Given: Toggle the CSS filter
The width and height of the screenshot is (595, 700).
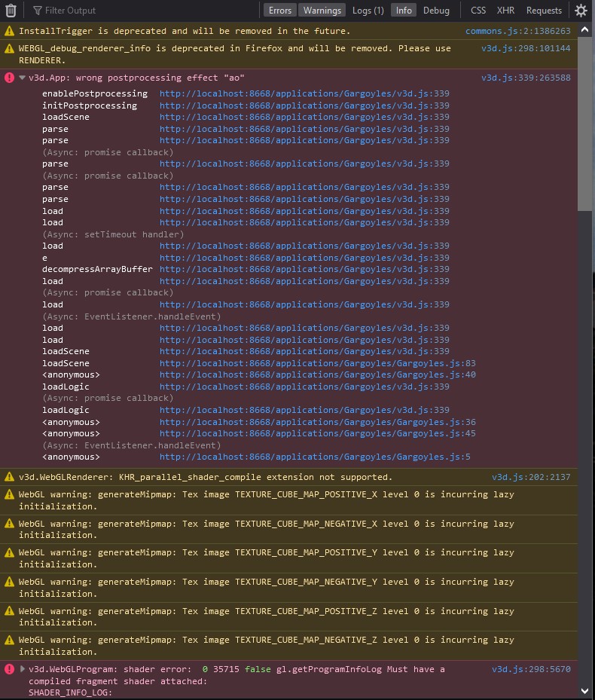Looking at the screenshot, I should 478,11.
